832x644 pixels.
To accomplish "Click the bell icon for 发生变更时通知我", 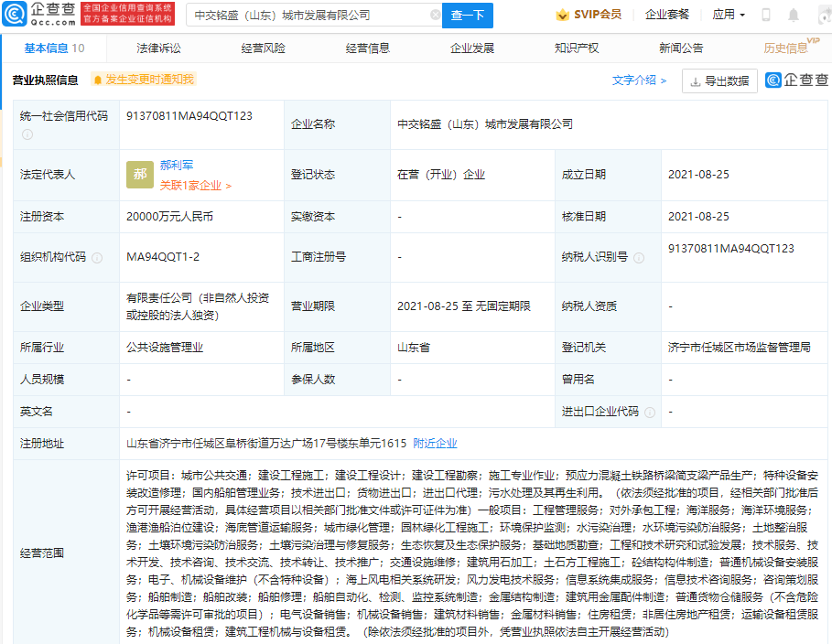I will point(97,80).
